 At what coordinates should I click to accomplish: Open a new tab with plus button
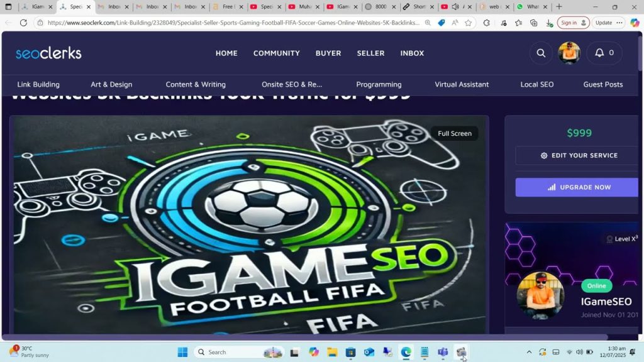(559, 6)
